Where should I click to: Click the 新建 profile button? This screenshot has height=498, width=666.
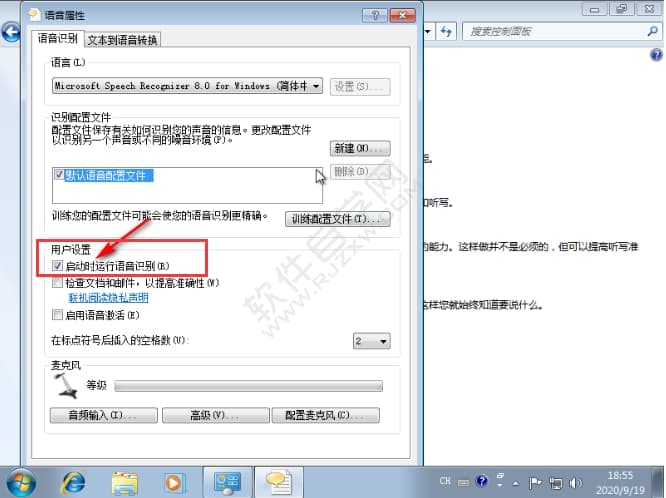[x=359, y=148]
